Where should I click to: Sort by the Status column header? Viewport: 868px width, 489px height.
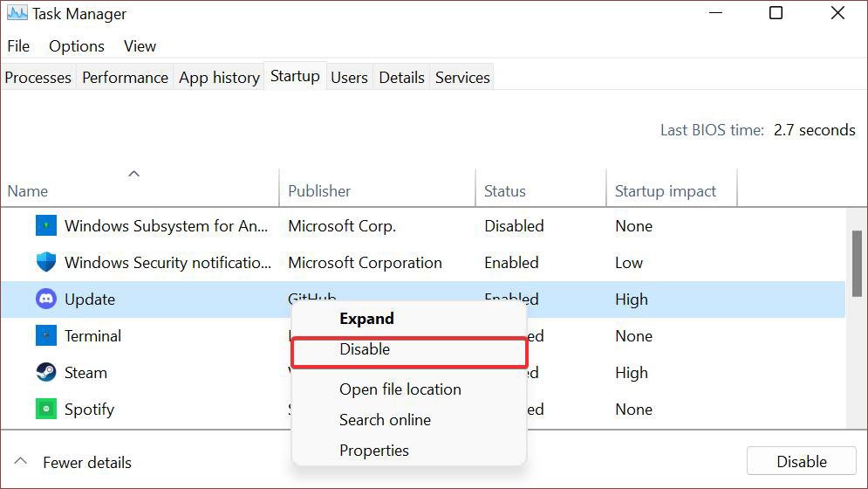coord(505,191)
